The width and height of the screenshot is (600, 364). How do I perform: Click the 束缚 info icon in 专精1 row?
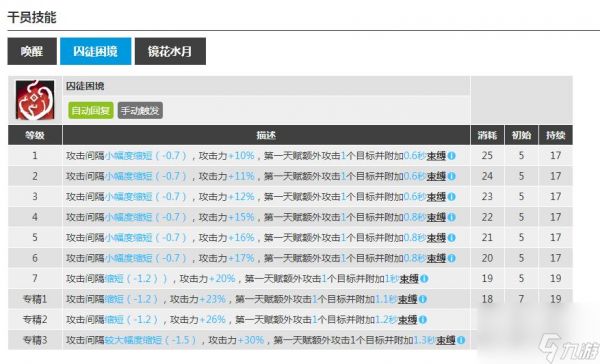[422, 299]
